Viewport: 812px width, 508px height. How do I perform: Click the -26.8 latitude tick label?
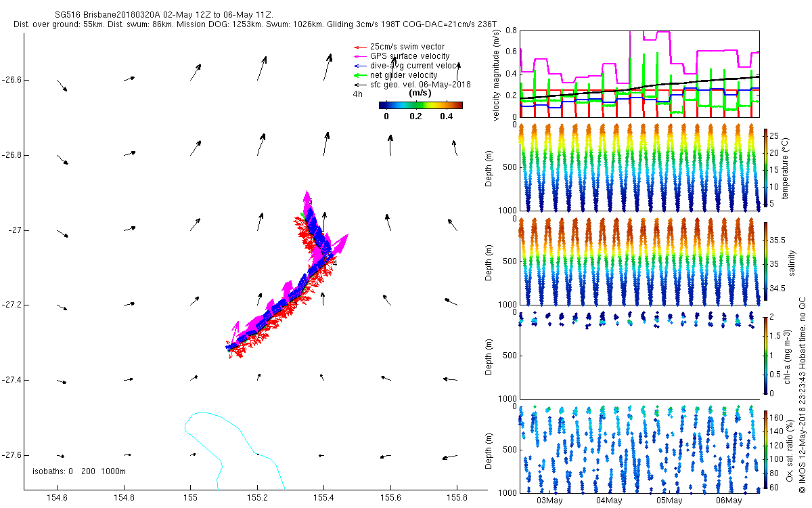click(11, 155)
